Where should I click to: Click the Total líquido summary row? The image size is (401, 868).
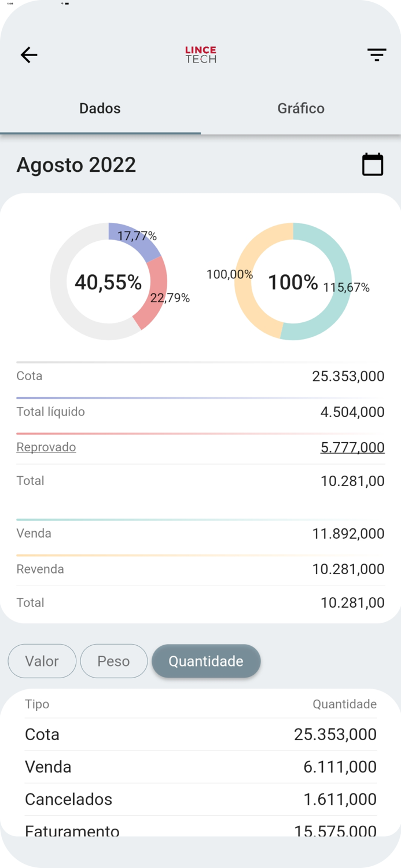tap(201, 412)
